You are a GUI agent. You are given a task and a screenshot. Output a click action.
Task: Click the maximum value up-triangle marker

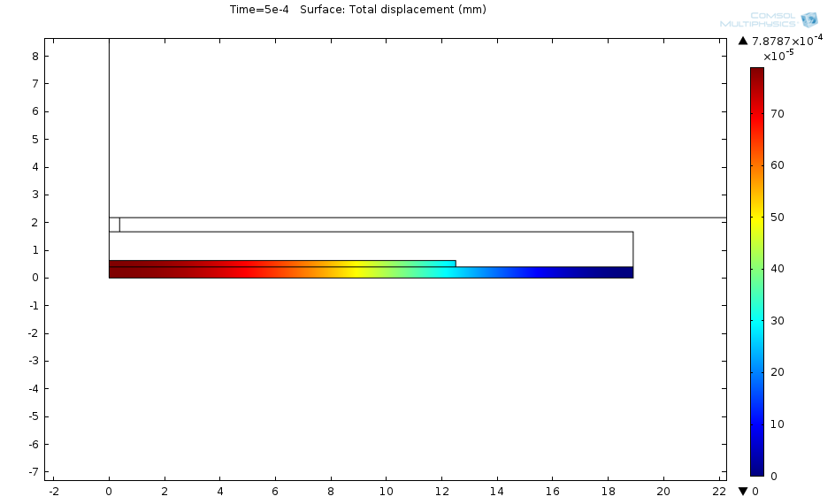coord(742,41)
